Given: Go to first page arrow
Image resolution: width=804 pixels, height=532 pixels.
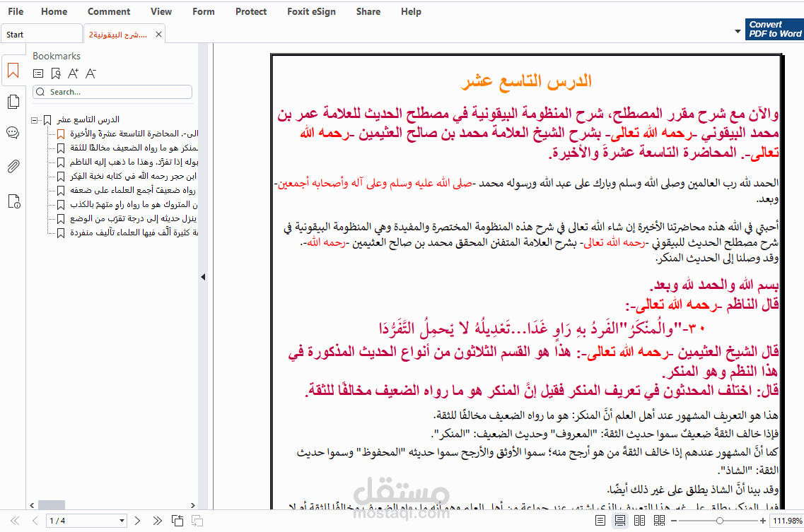Looking at the screenshot, I should click(15, 521).
